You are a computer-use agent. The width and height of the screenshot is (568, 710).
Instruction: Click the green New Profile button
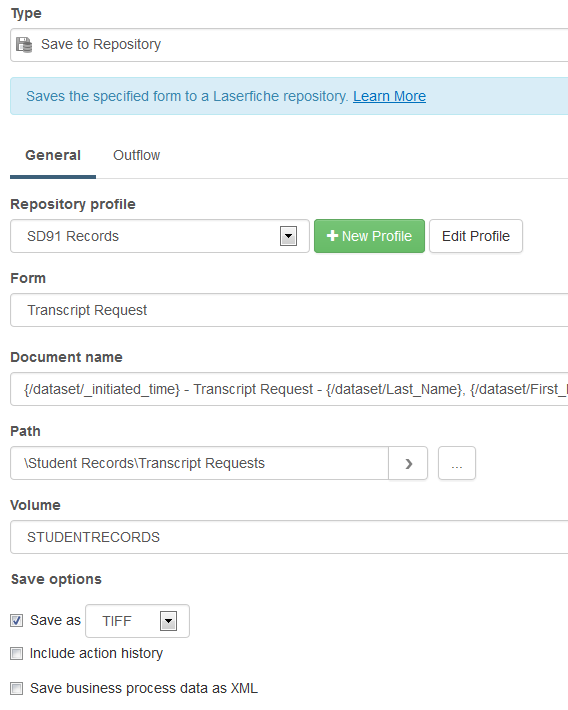[x=369, y=236]
